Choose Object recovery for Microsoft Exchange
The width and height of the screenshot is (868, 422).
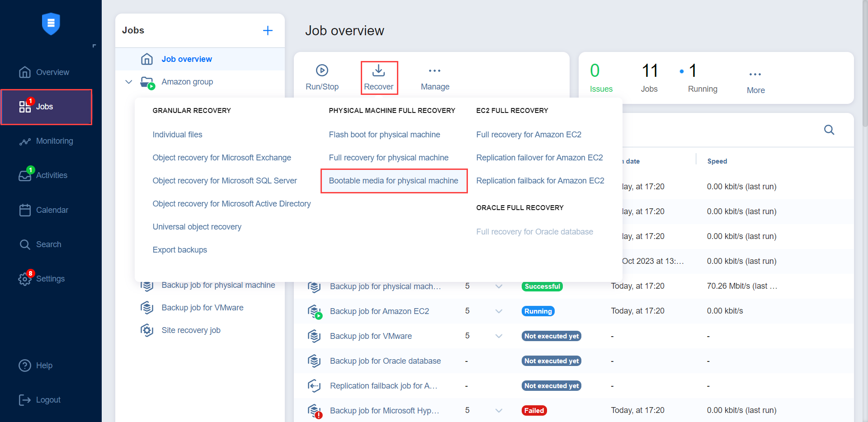pos(222,158)
